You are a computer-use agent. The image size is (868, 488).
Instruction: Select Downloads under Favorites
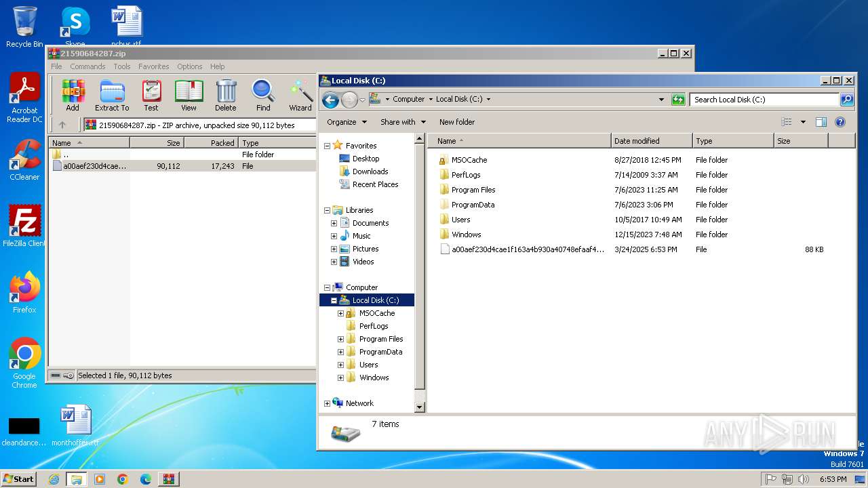[x=370, y=171]
